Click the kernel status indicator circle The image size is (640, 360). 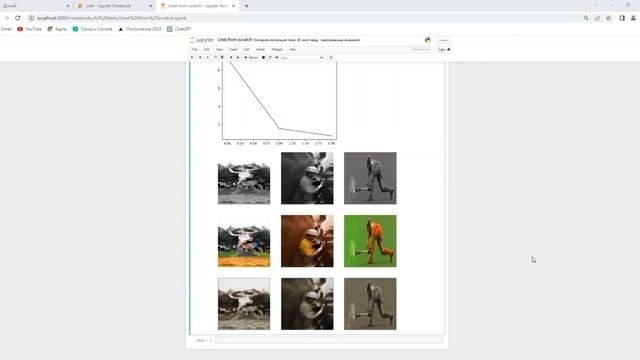(449, 49)
